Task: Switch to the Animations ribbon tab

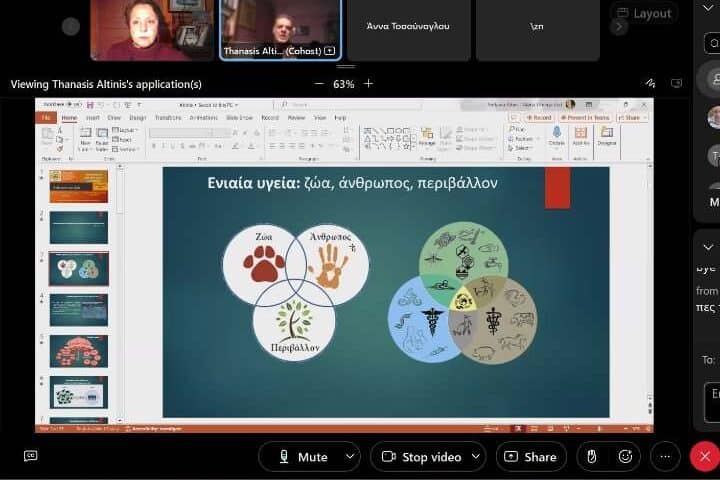Action: (203, 118)
